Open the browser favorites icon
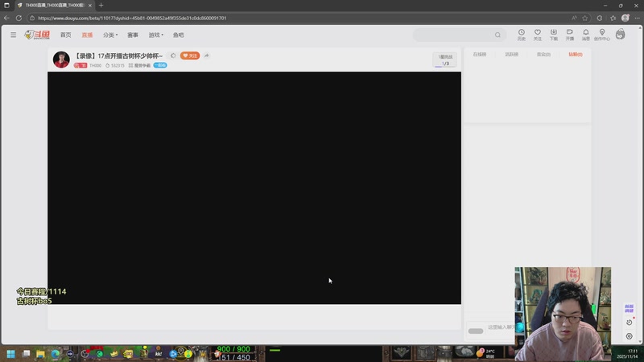 click(x=613, y=18)
